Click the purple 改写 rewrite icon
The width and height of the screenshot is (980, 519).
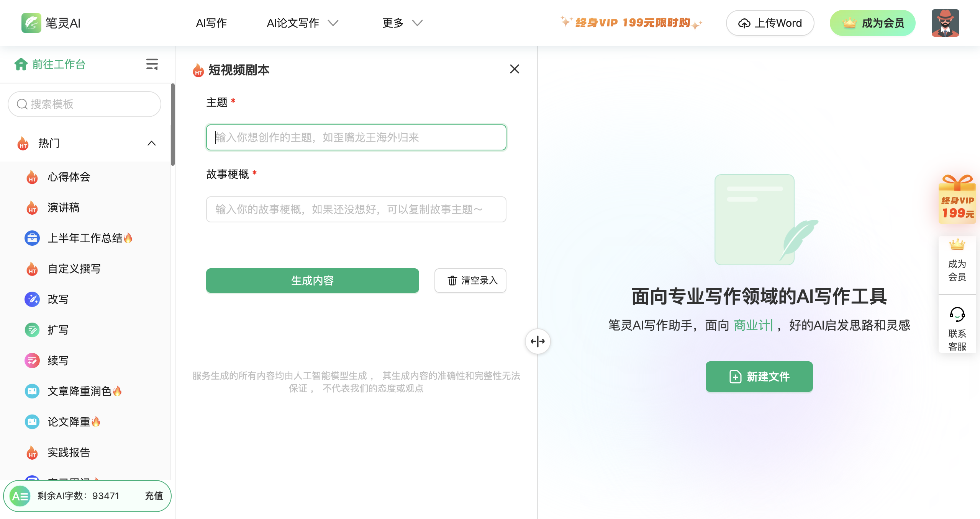click(32, 299)
